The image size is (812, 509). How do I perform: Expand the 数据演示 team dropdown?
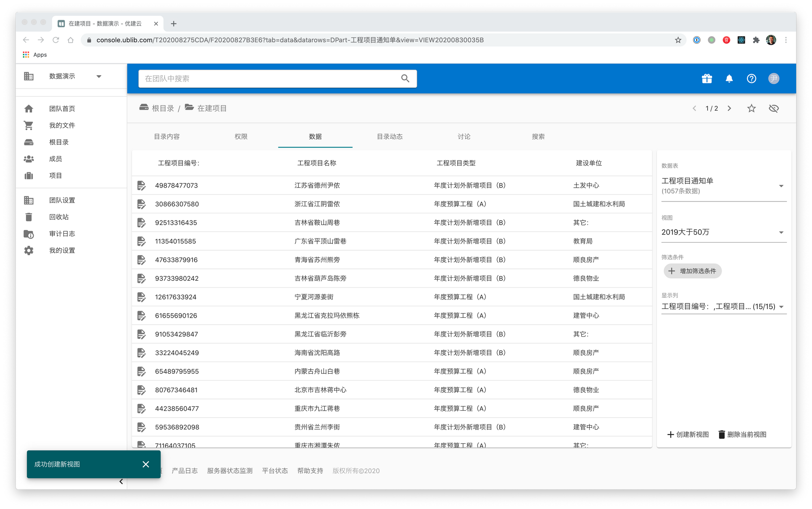99,76
